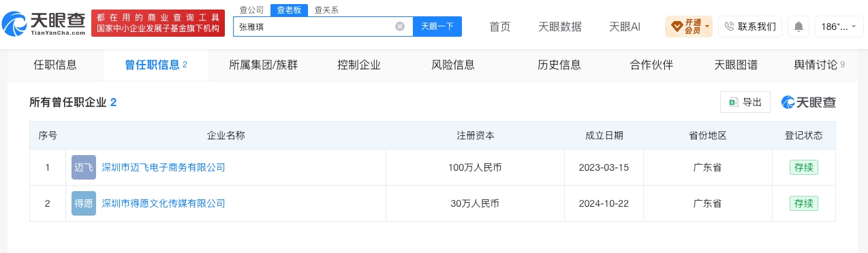Viewport: 868px width, 253px height.
Task: Open 深圳市得愿文化传媒有限公司 company link
Action: point(163,203)
